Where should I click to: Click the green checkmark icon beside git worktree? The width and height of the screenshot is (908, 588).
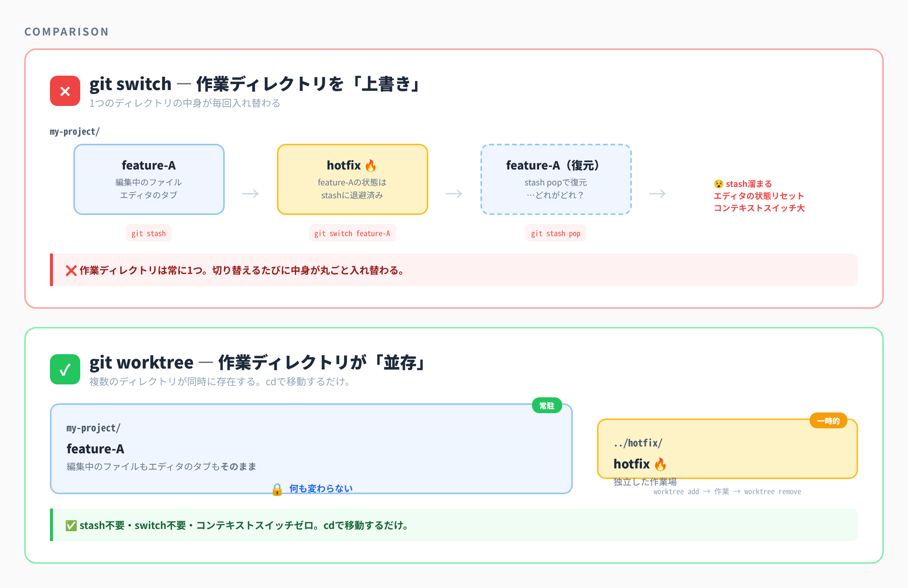(x=65, y=369)
